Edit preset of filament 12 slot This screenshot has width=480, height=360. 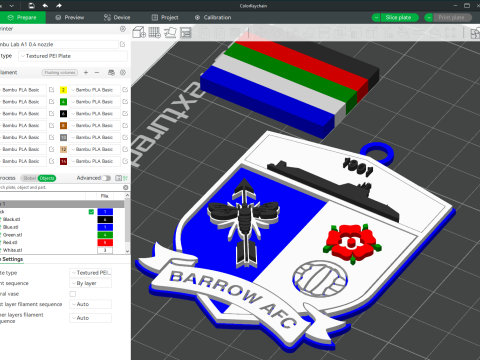(x=125, y=149)
